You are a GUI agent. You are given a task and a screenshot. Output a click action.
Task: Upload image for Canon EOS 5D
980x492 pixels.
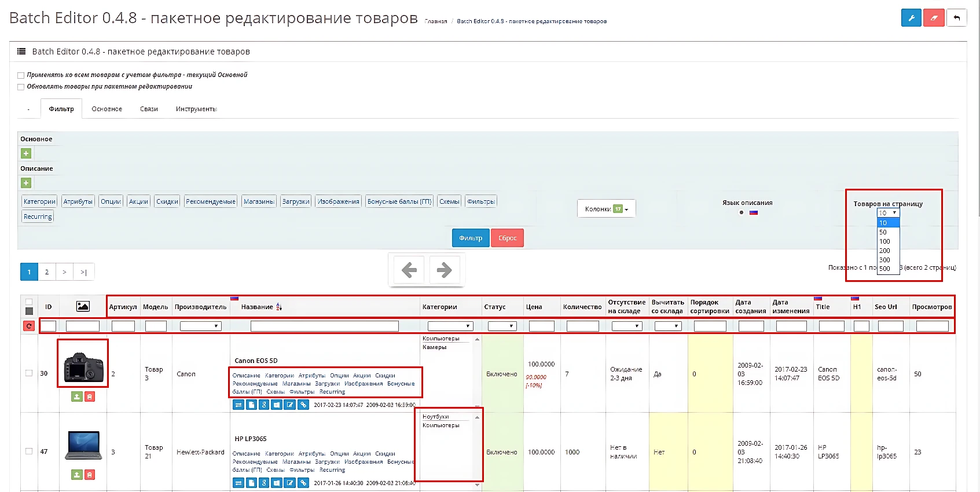[77, 396]
